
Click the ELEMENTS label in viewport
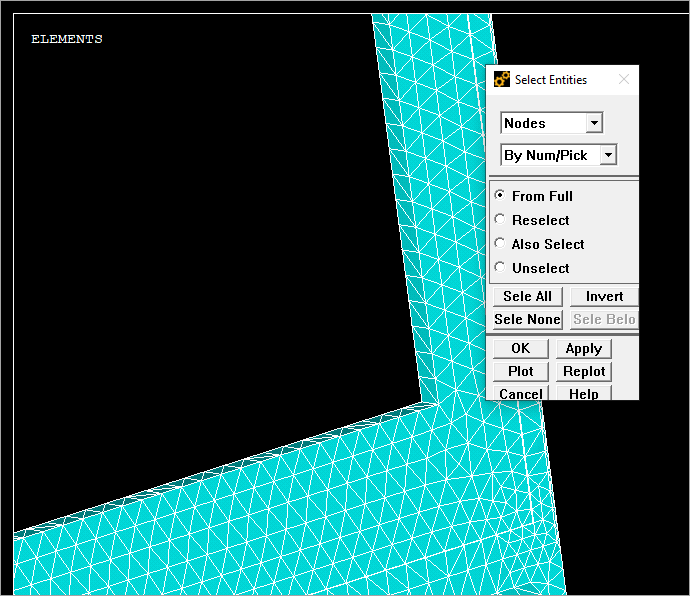tap(66, 39)
